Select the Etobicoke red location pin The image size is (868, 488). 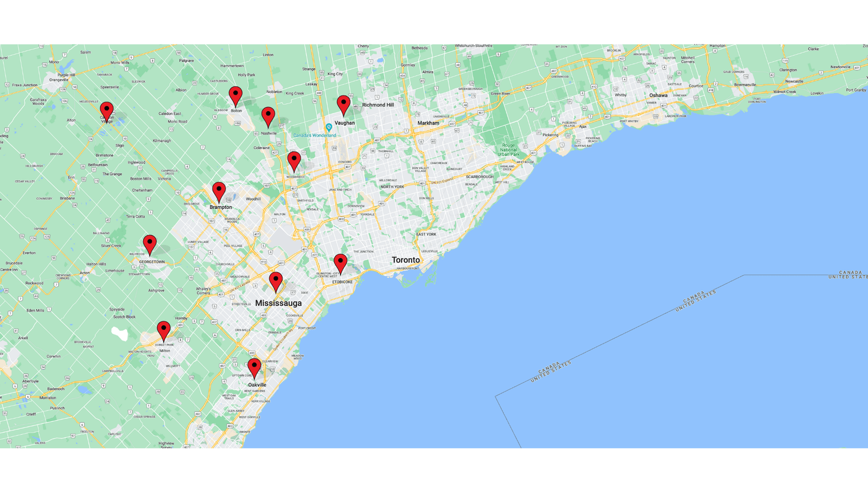[x=340, y=263]
